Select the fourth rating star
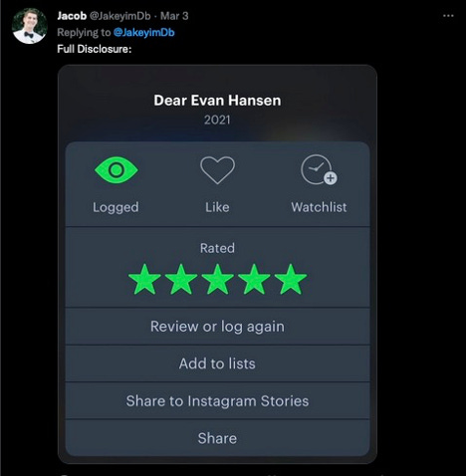Viewport: 466px width, 476px height. (254, 279)
